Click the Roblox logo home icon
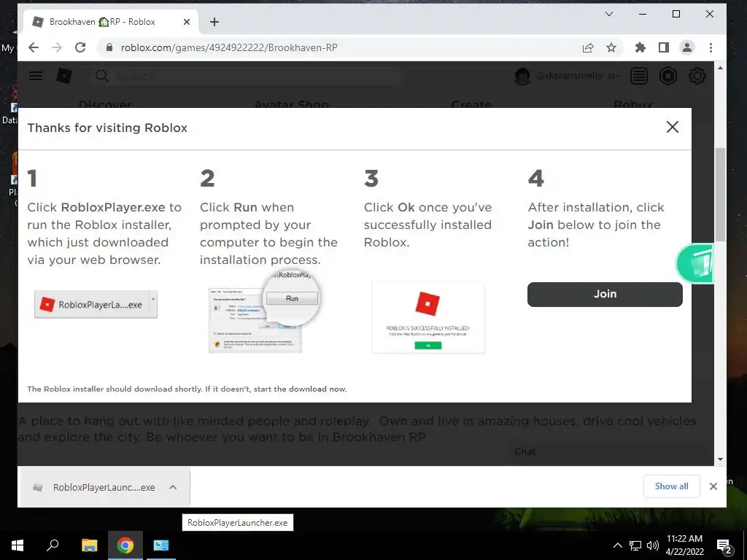The width and height of the screenshot is (747, 560). (x=64, y=76)
